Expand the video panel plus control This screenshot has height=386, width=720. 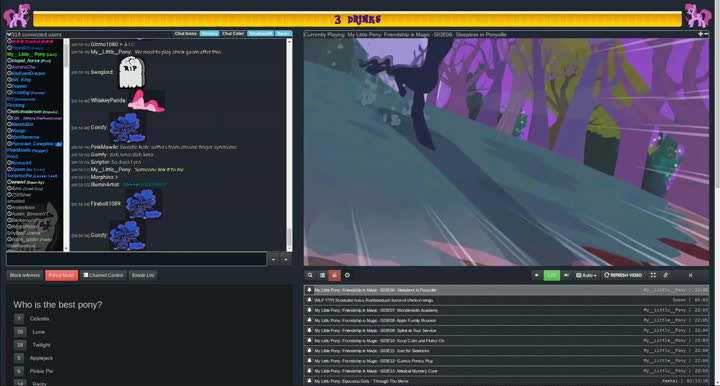tap(700, 34)
